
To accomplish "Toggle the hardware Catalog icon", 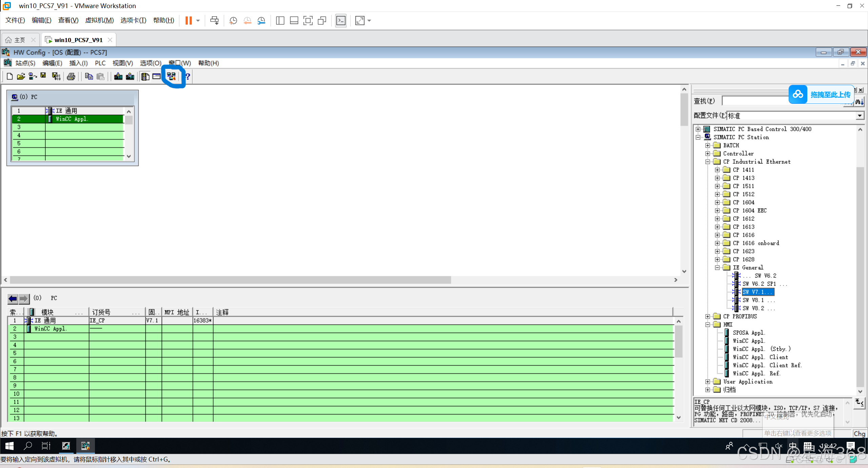I will tap(145, 76).
